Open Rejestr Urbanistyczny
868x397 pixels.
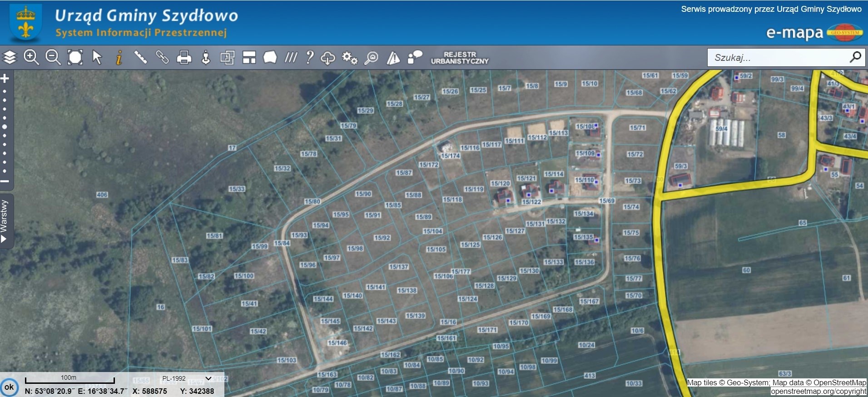click(459, 58)
